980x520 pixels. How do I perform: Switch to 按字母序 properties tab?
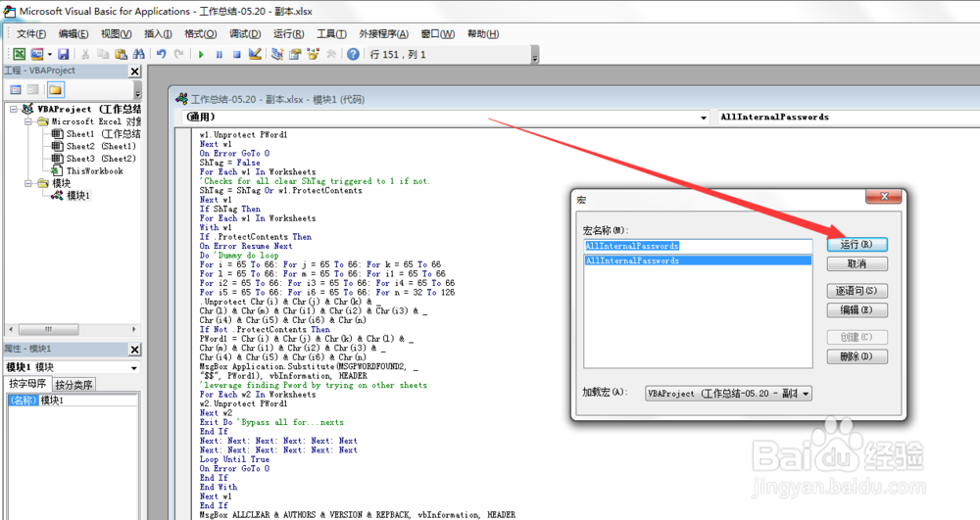tap(27, 384)
